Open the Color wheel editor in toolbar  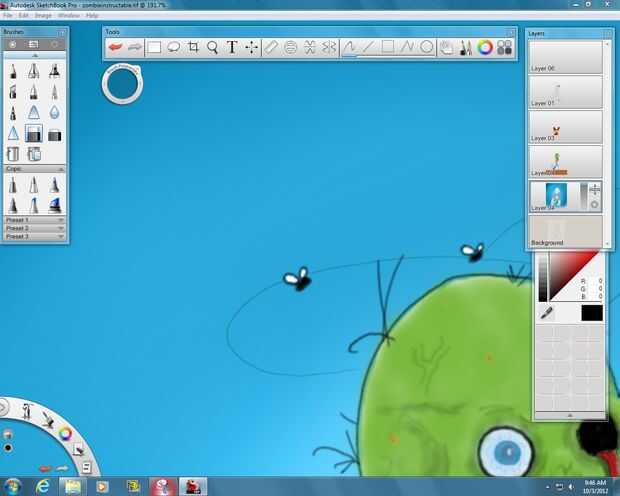(485, 47)
